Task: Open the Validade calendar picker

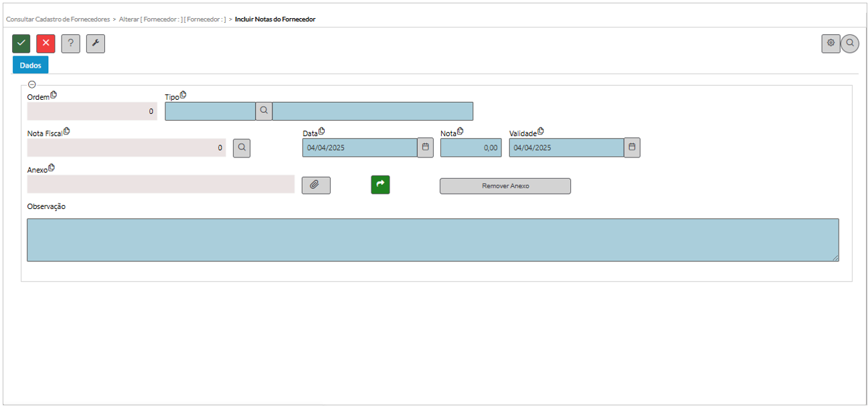Action: click(632, 147)
